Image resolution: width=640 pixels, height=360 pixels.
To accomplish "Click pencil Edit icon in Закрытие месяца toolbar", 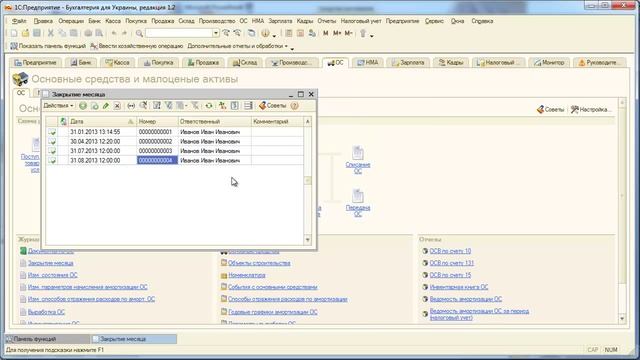I will point(106,106).
